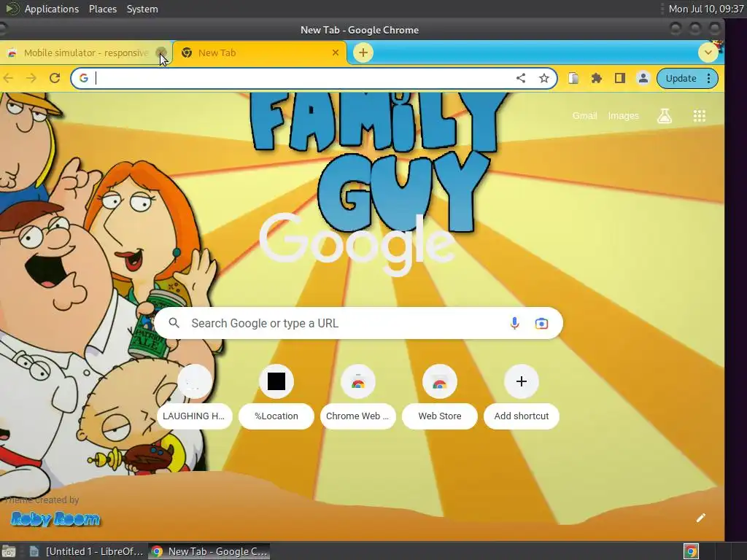Open Search Labs flask icon
747x560 pixels.
[665, 116]
